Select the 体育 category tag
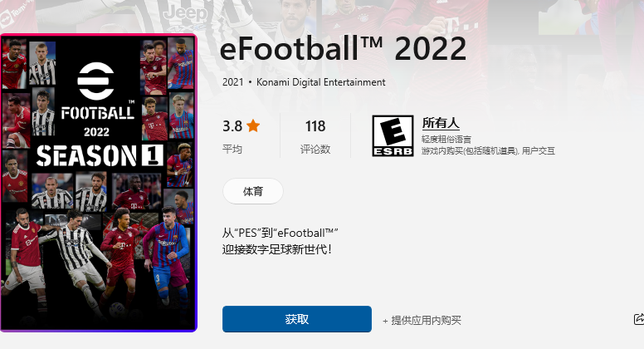 [x=253, y=191]
